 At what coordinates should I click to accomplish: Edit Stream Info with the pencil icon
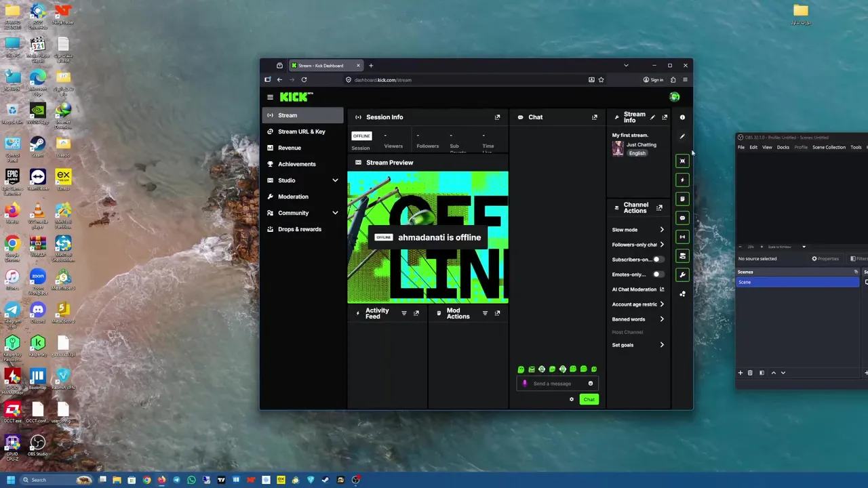click(x=652, y=117)
